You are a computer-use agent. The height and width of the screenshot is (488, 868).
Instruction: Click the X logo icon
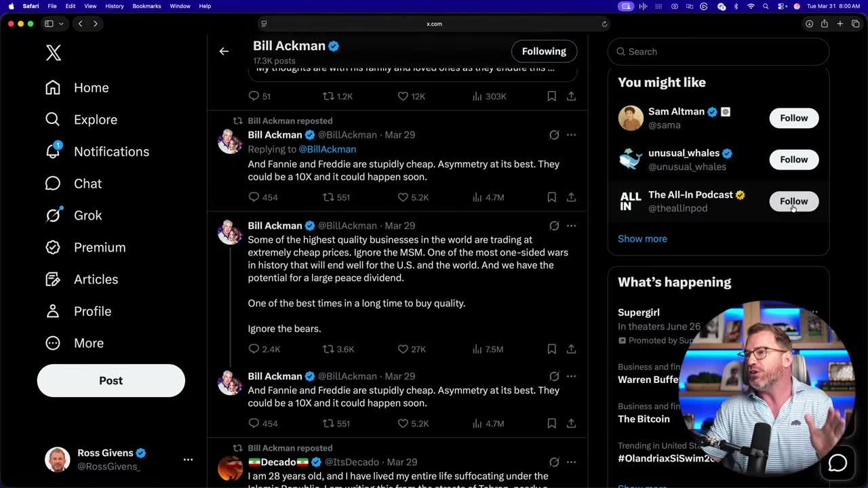tap(54, 52)
